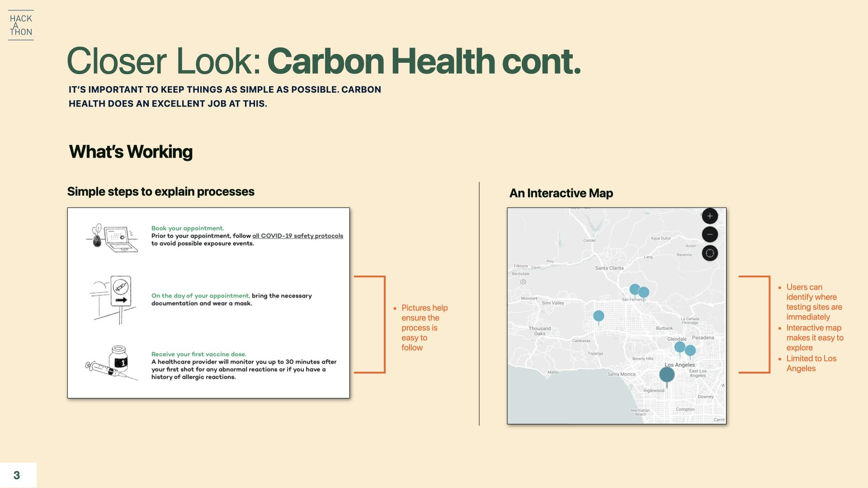This screenshot has width=868, height=488.
Task: Click the map zoom out minus button
Action: click(710, 235)
